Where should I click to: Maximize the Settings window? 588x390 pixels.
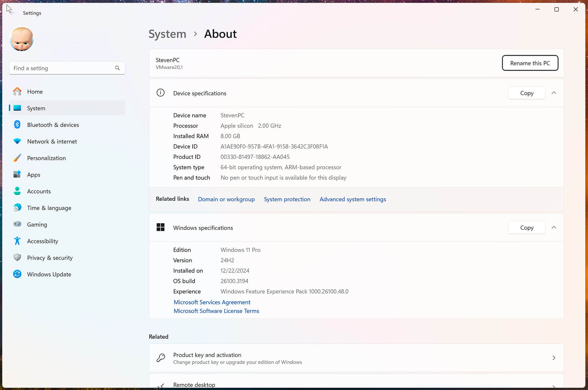tap(556, 9)
